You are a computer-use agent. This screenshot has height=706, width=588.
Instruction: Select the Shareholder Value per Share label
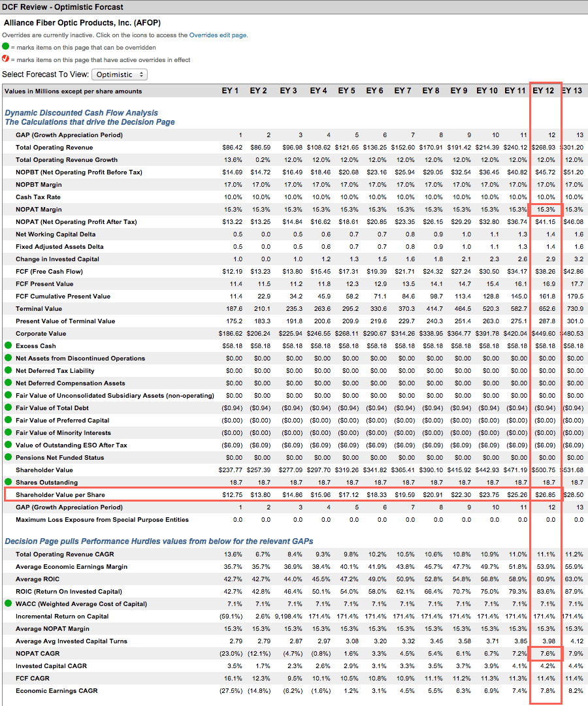[60, 494]
